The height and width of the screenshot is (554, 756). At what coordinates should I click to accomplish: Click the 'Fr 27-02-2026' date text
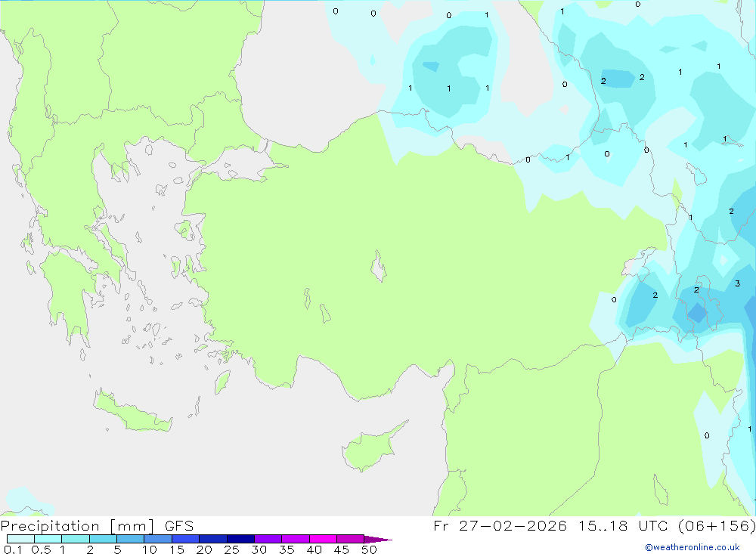coord(500,525)
